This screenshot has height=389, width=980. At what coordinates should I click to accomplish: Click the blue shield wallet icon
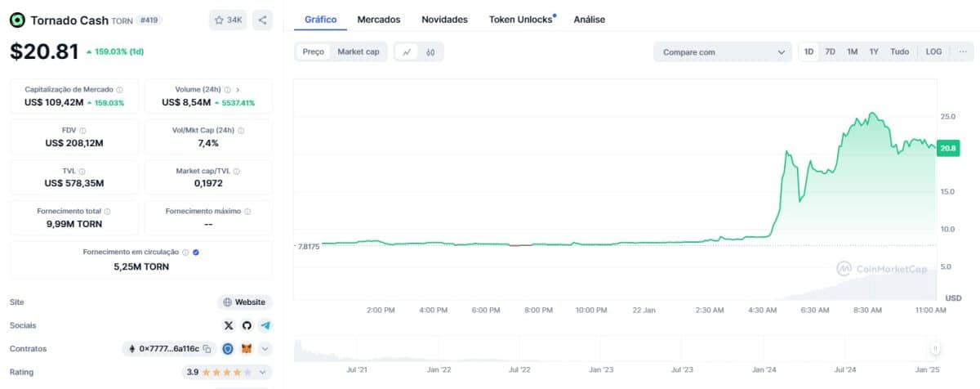228,349
